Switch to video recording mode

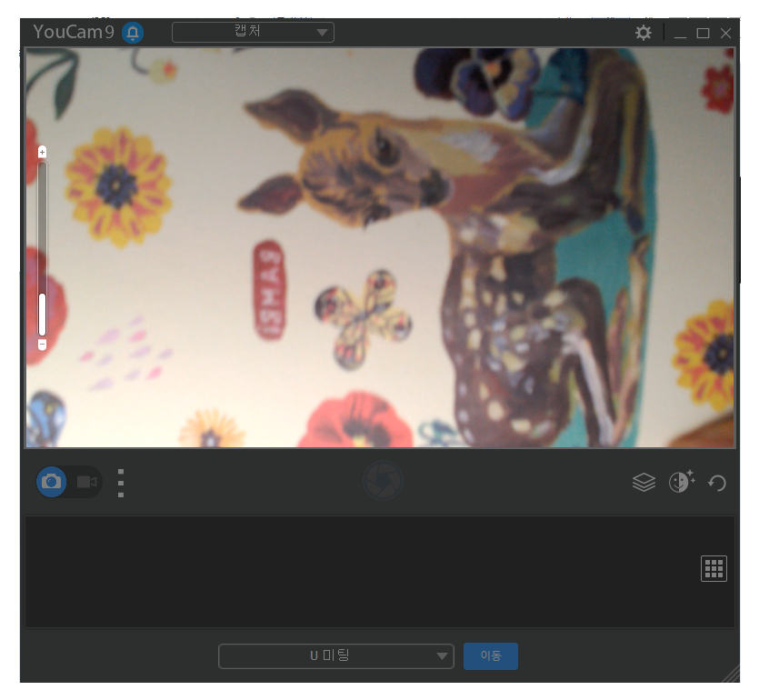tap(86, 482)
